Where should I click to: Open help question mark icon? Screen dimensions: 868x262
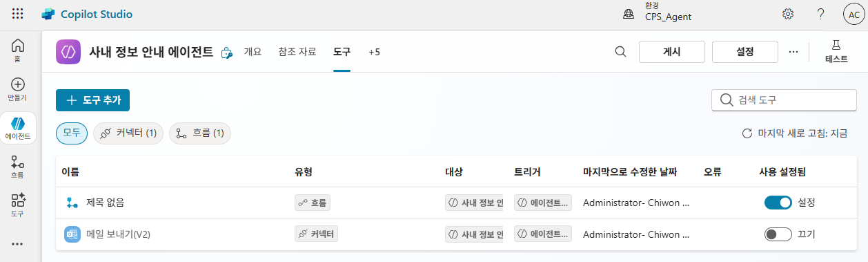[821, 14]
